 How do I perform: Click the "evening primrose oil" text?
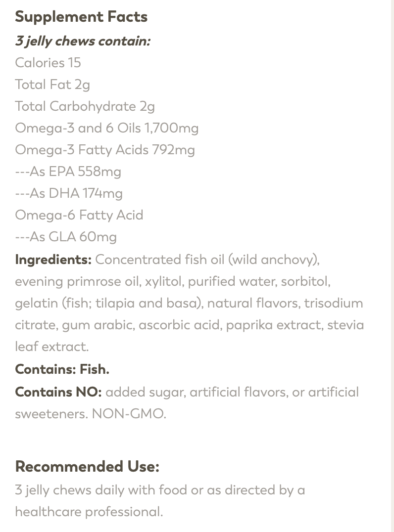coord(77,281)
